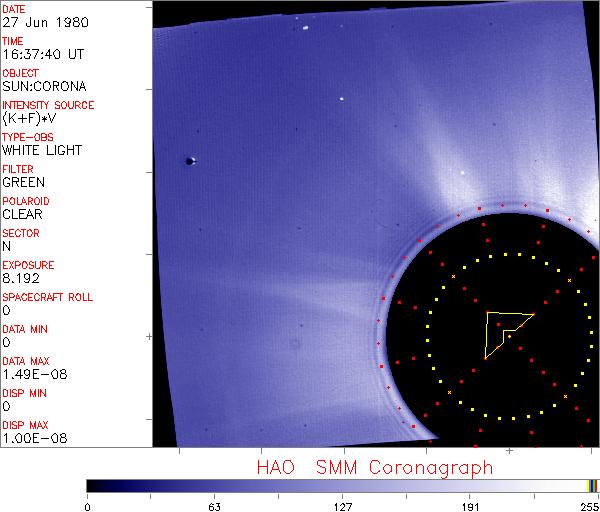Click the 191 tick label on color bar

470,507
